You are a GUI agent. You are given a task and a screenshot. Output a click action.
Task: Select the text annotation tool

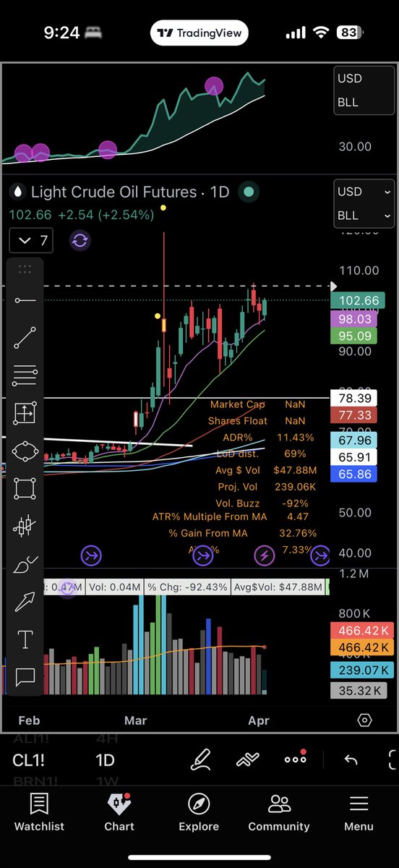click(25, 639)
